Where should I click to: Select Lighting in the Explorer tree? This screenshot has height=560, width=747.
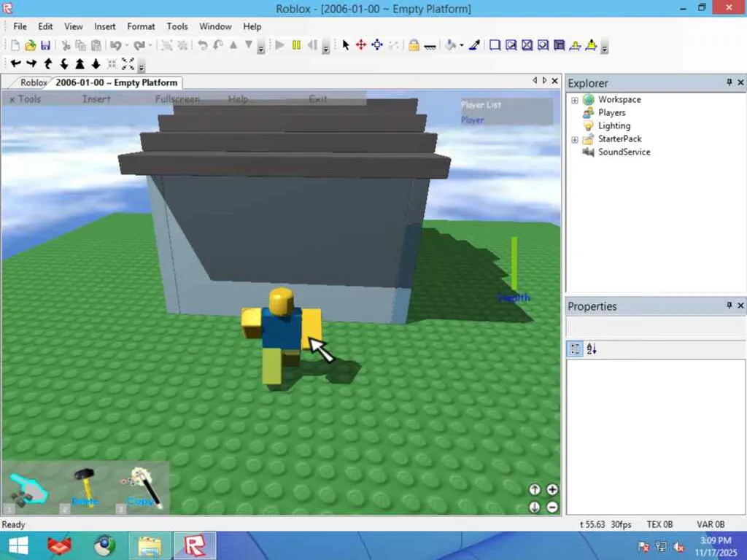tap(614, 125)
